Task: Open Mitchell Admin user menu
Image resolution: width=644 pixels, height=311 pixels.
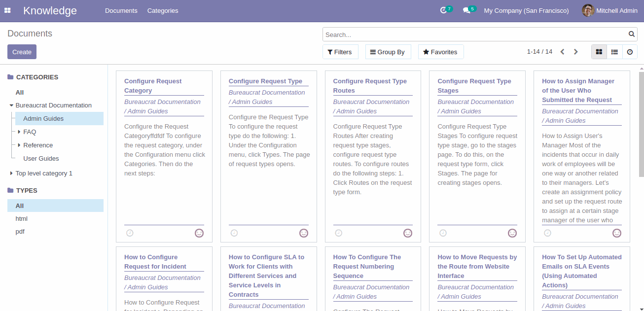Action: pyautogui.click(x=609, y=10)
